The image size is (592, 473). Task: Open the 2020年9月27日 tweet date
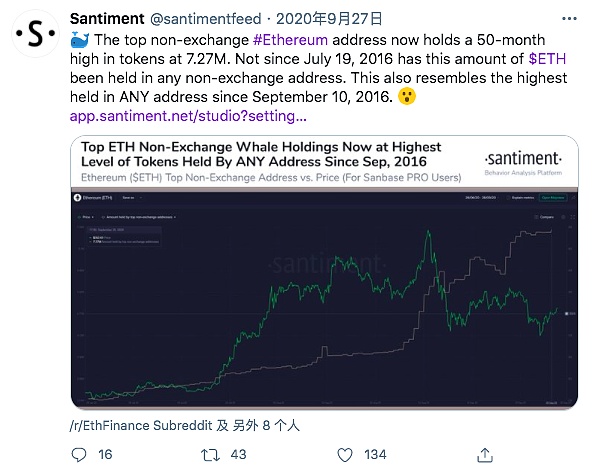click(329, 18)
